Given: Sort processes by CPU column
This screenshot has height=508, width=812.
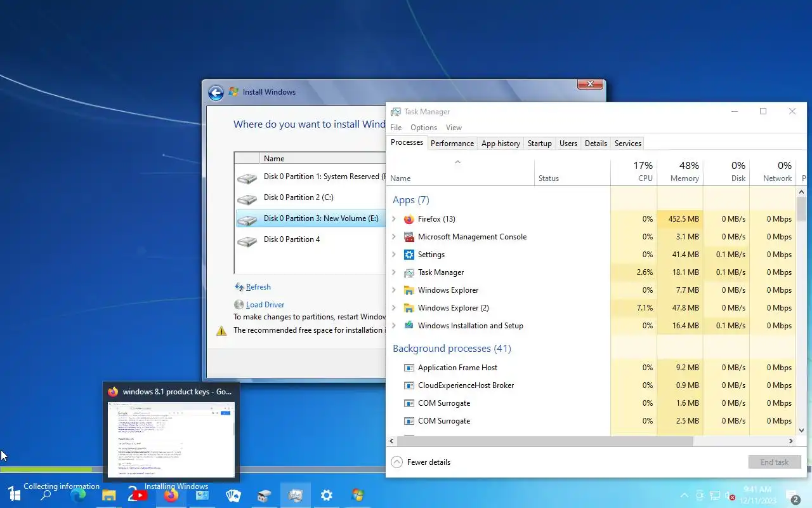Looking at the screenshot, I should [634, 171].
